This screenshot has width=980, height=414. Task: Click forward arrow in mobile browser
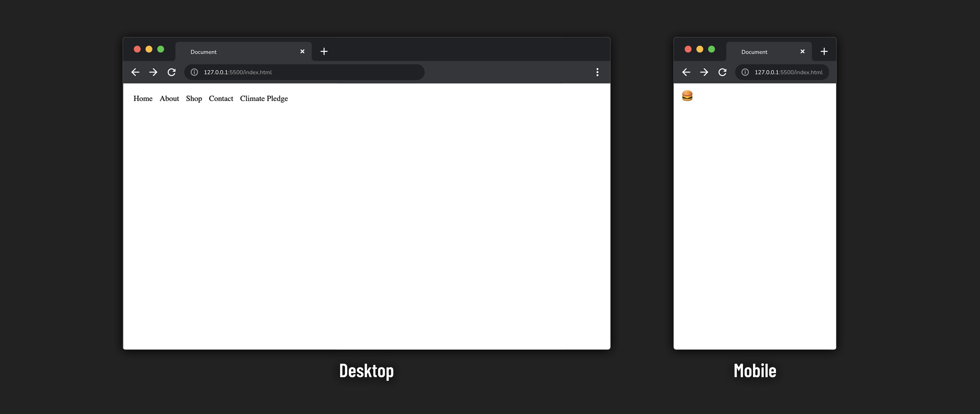tap(704, 72)
